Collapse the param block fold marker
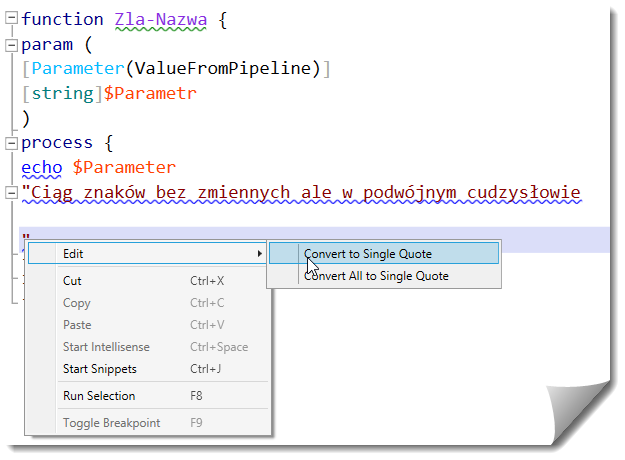625x460 pixels. pyautogui.click(x=11, y=45)
